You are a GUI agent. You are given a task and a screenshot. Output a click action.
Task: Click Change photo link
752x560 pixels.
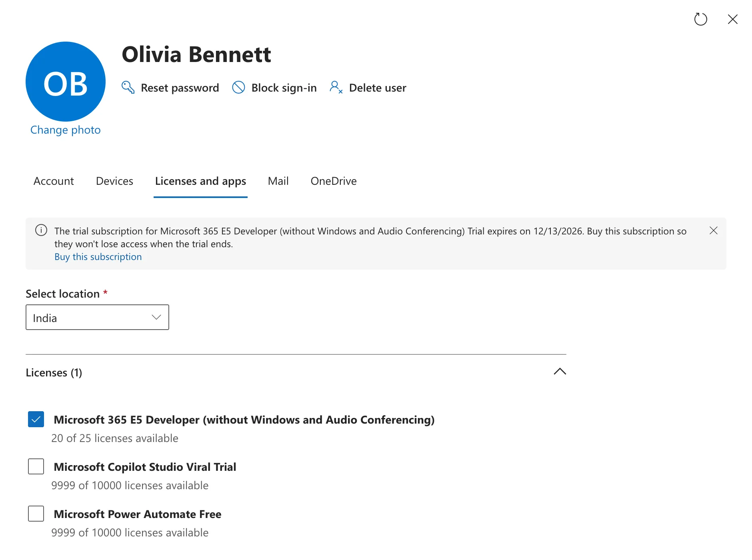(x=66, y=130)
